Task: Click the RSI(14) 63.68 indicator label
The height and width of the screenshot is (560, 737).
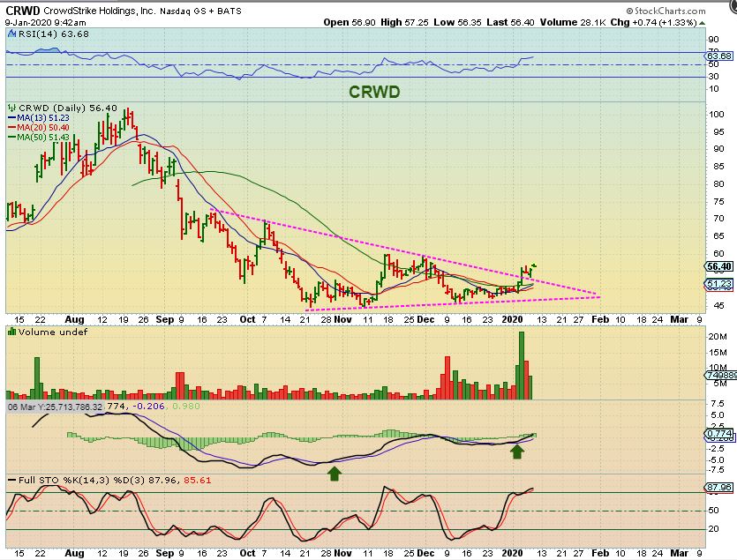Action: [53, 34]
